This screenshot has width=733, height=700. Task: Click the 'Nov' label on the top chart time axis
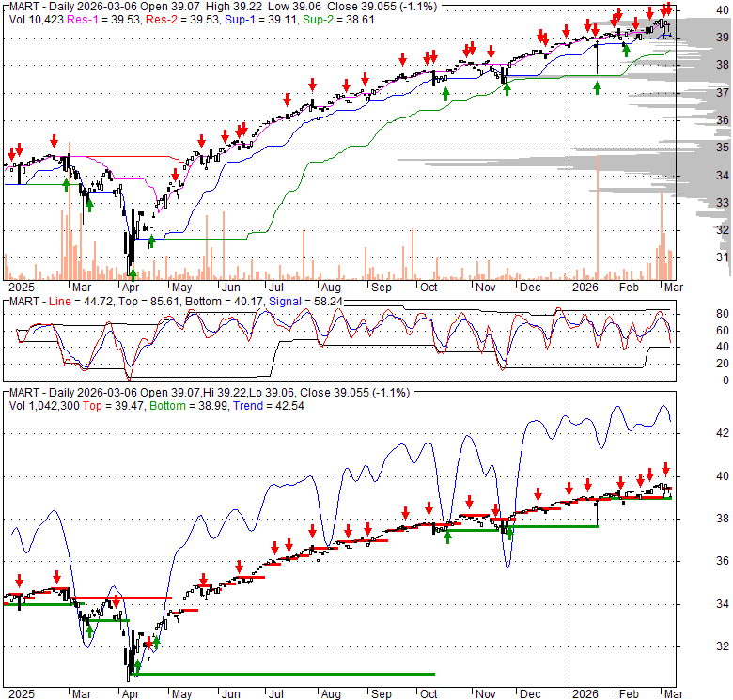485,288
